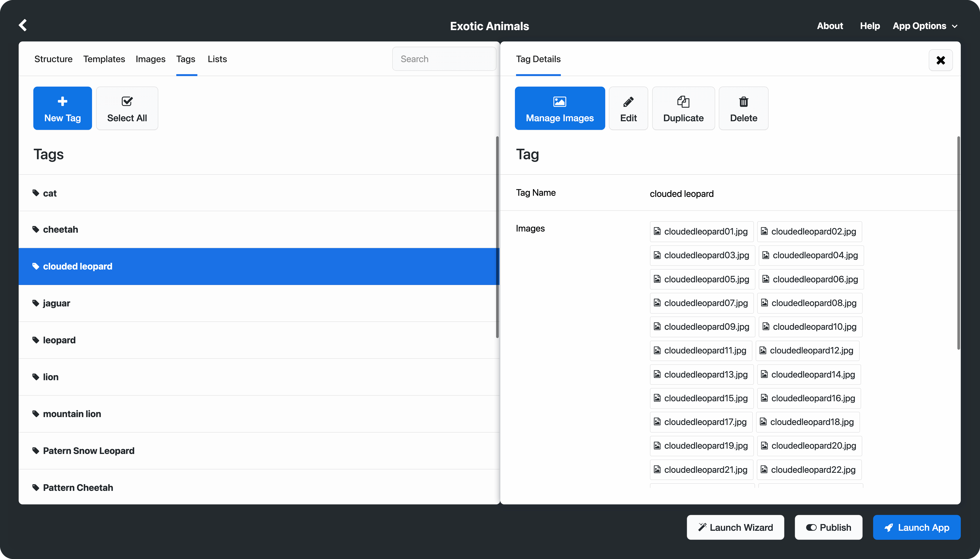Select the jaguar tag
The width and height of the screenshot is (980, 559).
point(56,303)
